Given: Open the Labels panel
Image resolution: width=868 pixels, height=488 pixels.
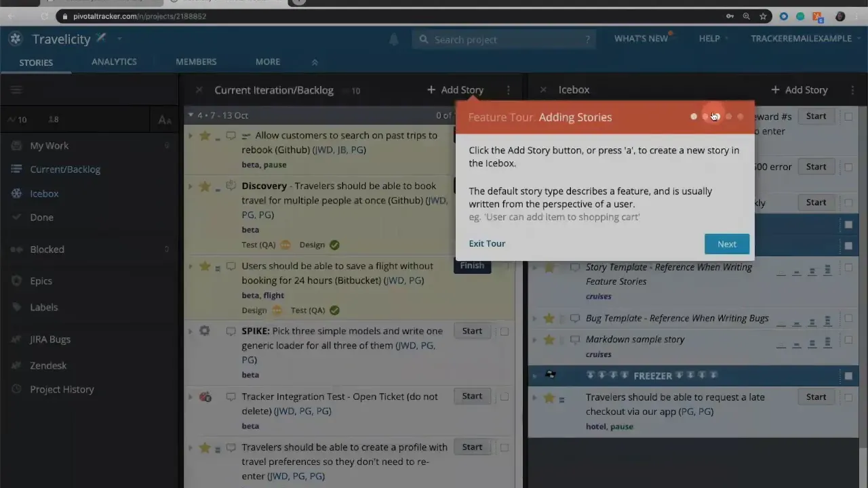Looking at the screenshot, I should click(x=43, y=307).
